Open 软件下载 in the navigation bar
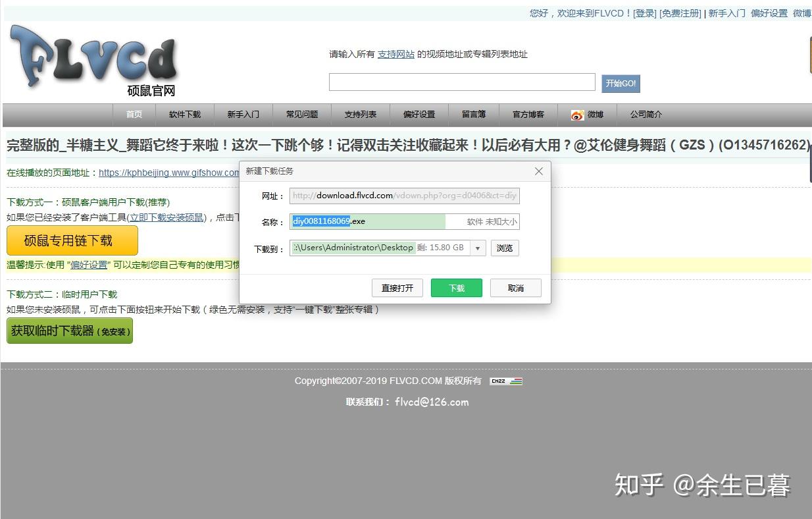Viewport: 812px width, 519px height. [x=185, y=115]
